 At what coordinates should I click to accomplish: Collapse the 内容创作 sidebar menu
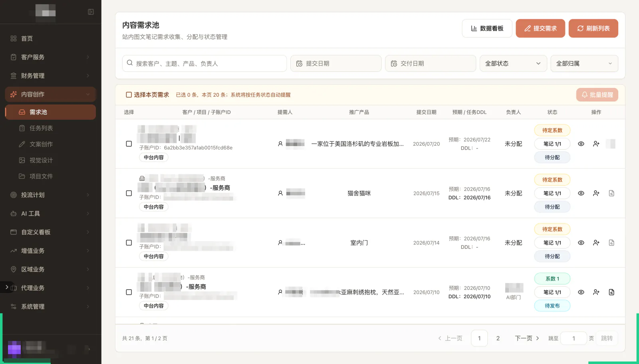[50, 94]
